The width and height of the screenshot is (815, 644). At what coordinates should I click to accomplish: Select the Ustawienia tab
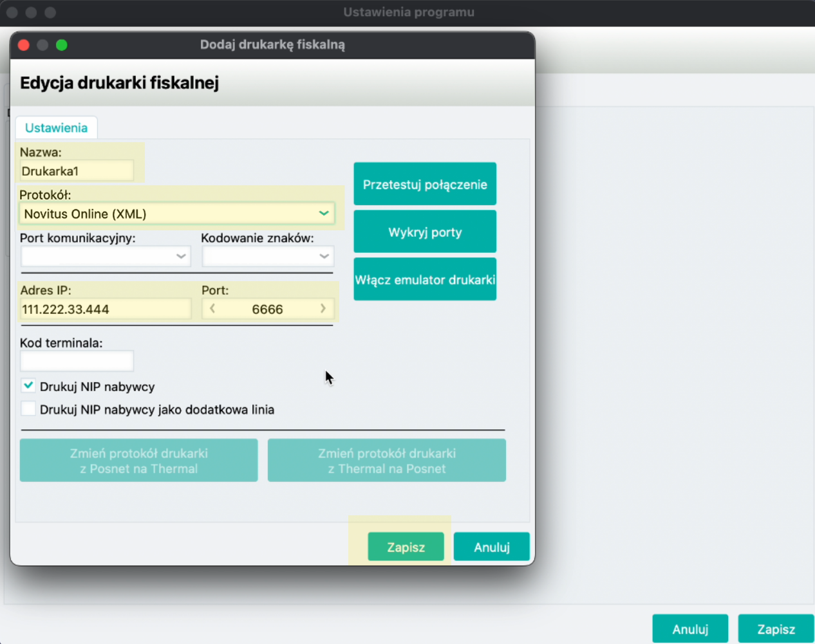56,127
